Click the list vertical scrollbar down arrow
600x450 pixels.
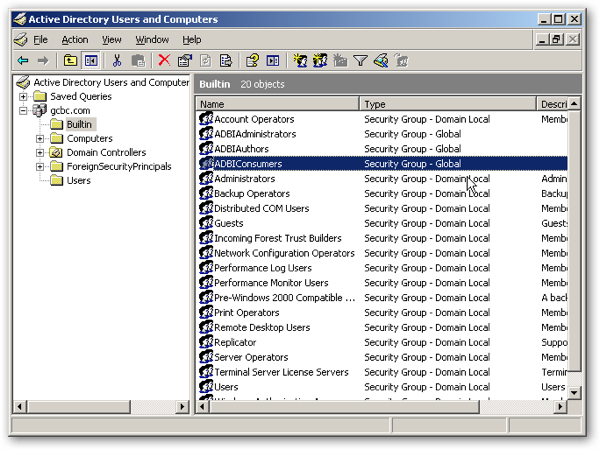click(574, 393)
